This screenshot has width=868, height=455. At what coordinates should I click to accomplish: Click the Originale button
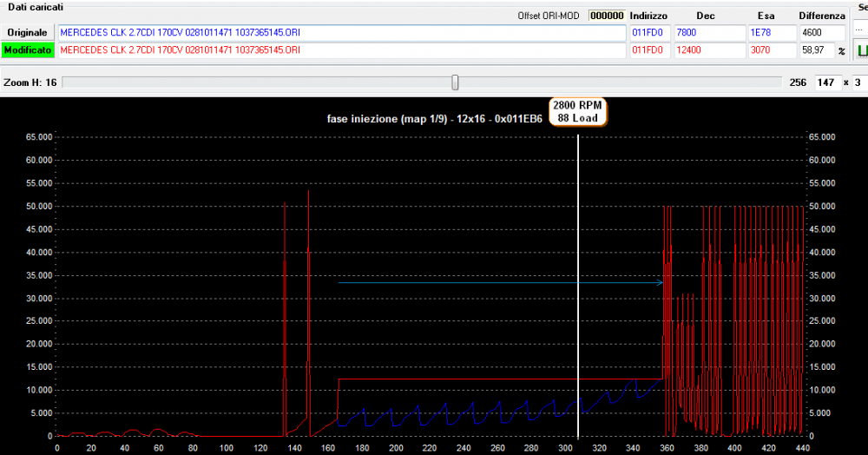coord(27,32)
